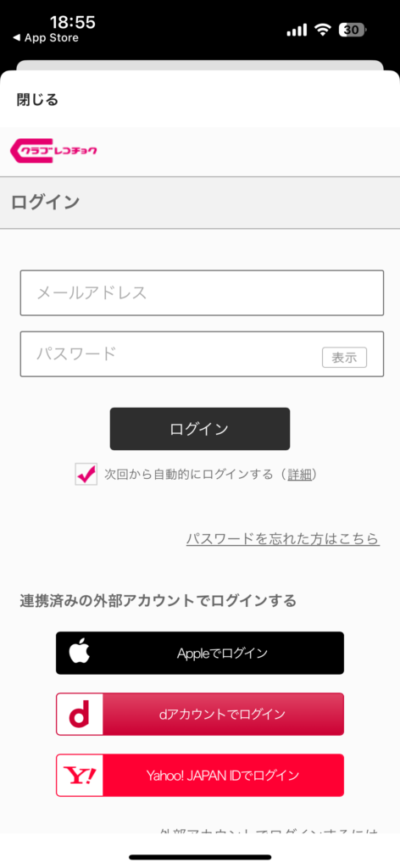Screen dimensions: 400x868
Task: Tap the d account logo icon
Action: (79, 714)
